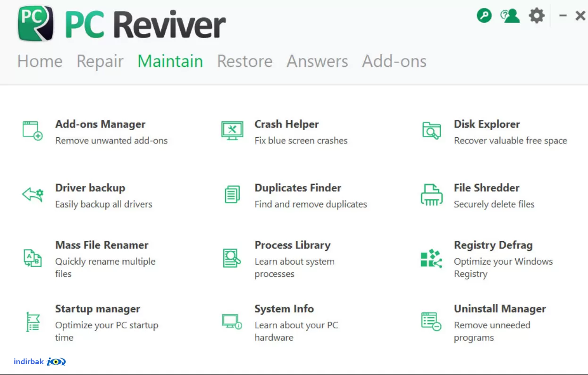
Task: Click 'Learn about system processes' description
Action: click(294, 267)
